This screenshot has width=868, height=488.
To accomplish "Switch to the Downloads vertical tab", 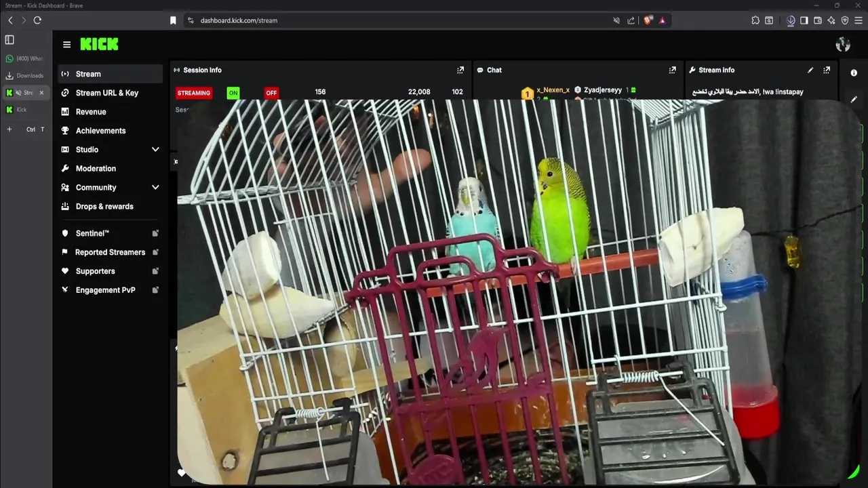I will tap(25, 76).
